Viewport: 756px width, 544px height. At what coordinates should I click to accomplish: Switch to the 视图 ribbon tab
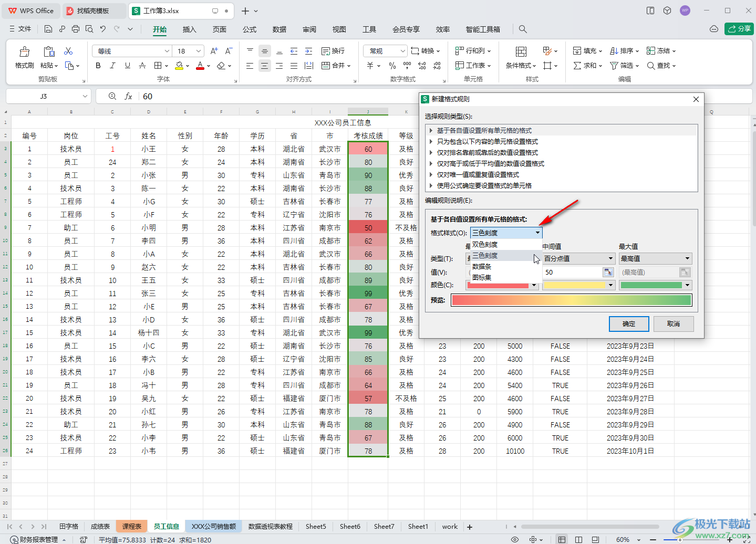pyautogui.click(x=339, y=29)
